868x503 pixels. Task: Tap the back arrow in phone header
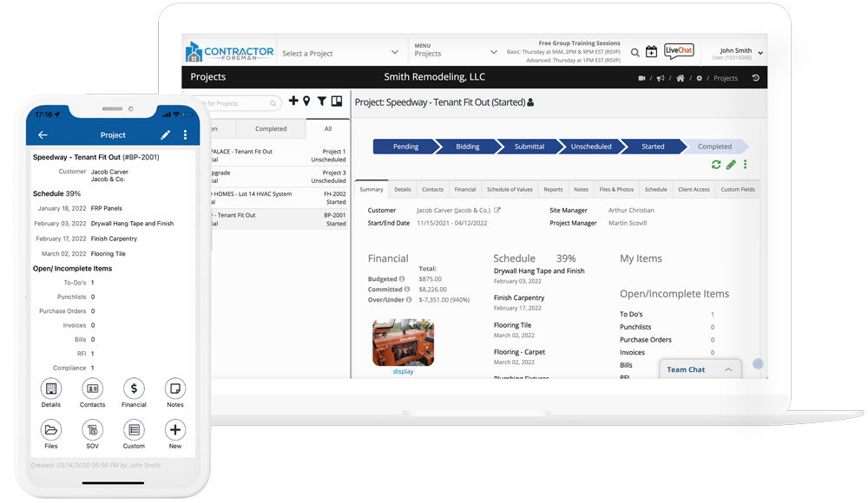(43, 135)
